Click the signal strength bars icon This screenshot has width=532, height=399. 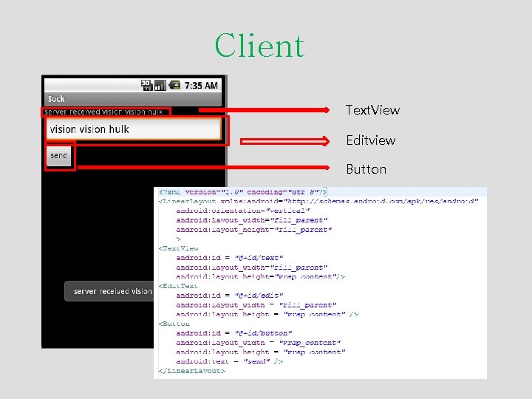click(x=160, y=85)
